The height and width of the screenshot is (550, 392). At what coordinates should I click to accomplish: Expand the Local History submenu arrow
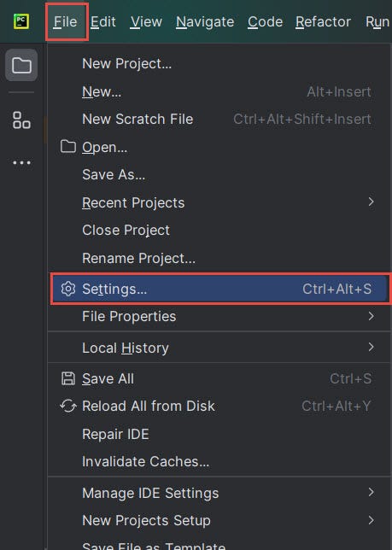click(371, 348)
